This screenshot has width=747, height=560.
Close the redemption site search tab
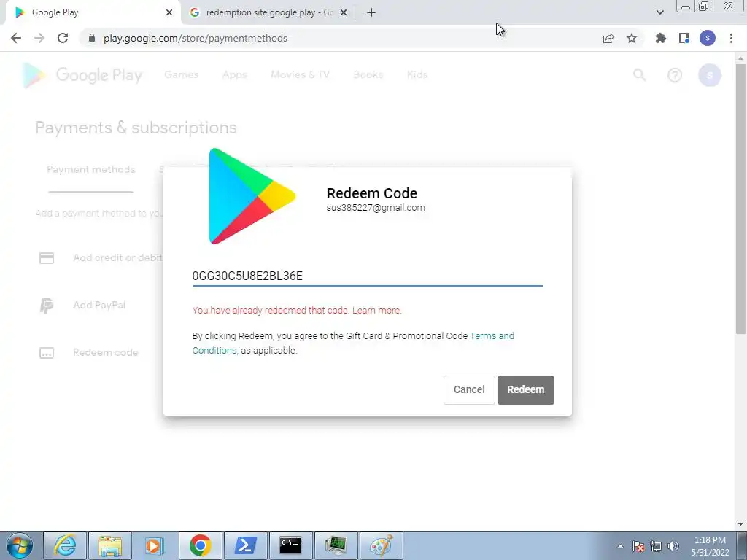344,12
